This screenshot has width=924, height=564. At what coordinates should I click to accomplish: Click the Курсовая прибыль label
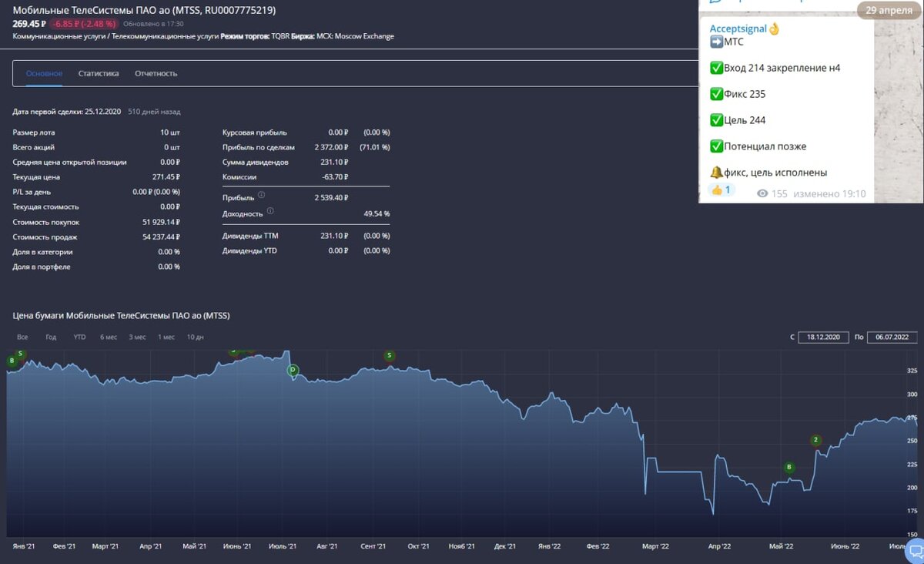[x=254, y=132]
